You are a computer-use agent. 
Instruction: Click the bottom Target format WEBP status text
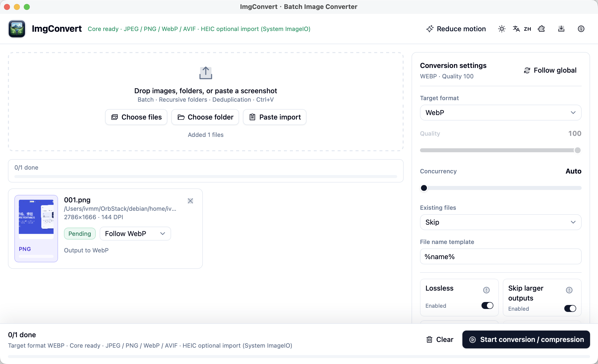(150, 346)
